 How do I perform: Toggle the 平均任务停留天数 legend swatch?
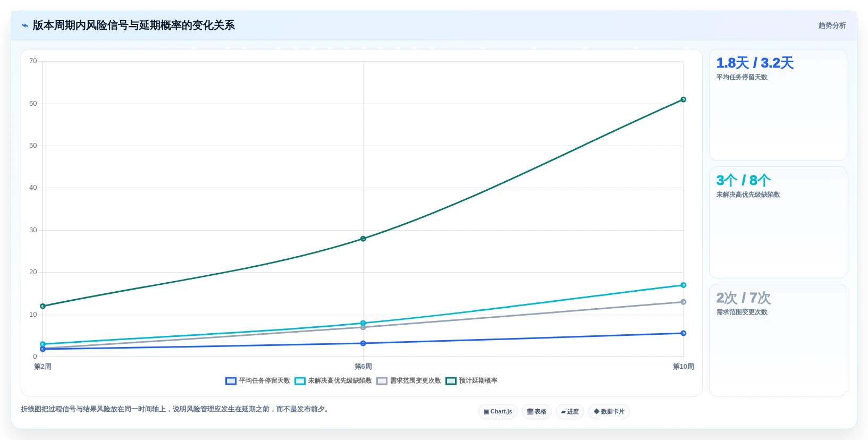coord(231,381)
